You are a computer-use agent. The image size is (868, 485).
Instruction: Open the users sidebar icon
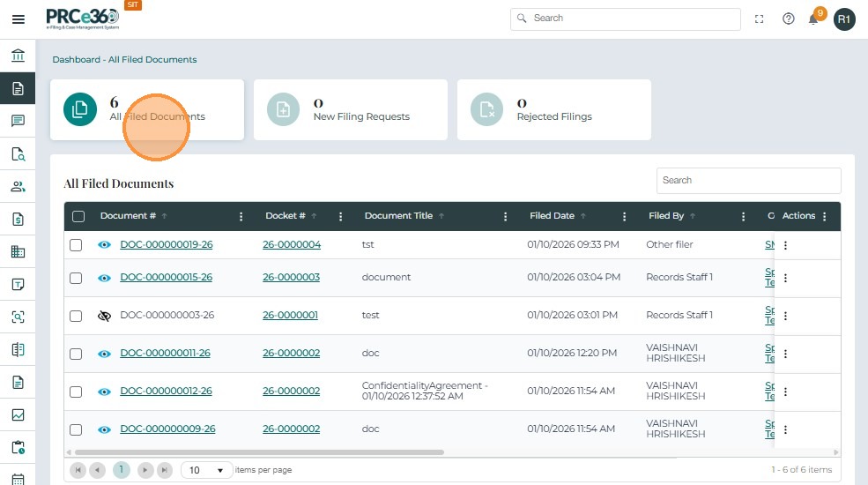tap(18, 186)
